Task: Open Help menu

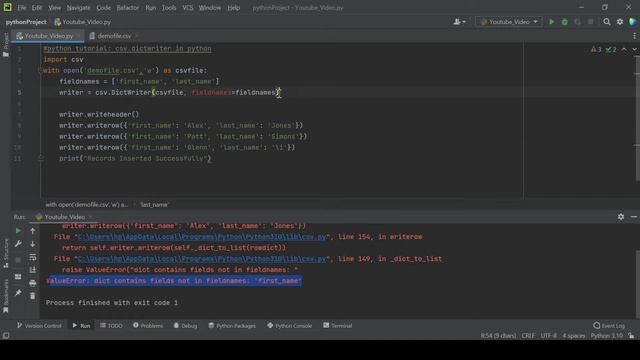Action: point(233,8)
